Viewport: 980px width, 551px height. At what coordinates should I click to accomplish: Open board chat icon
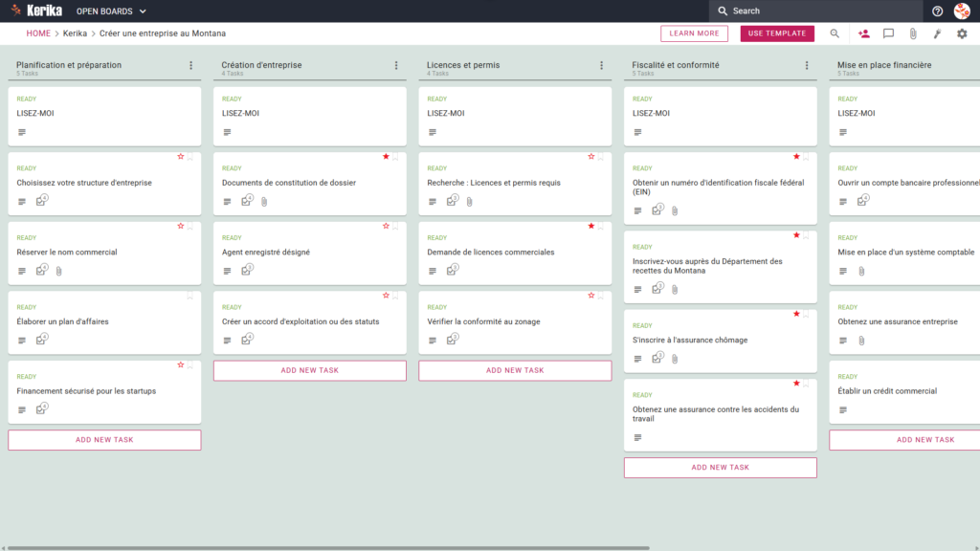(x=888, y=33)
